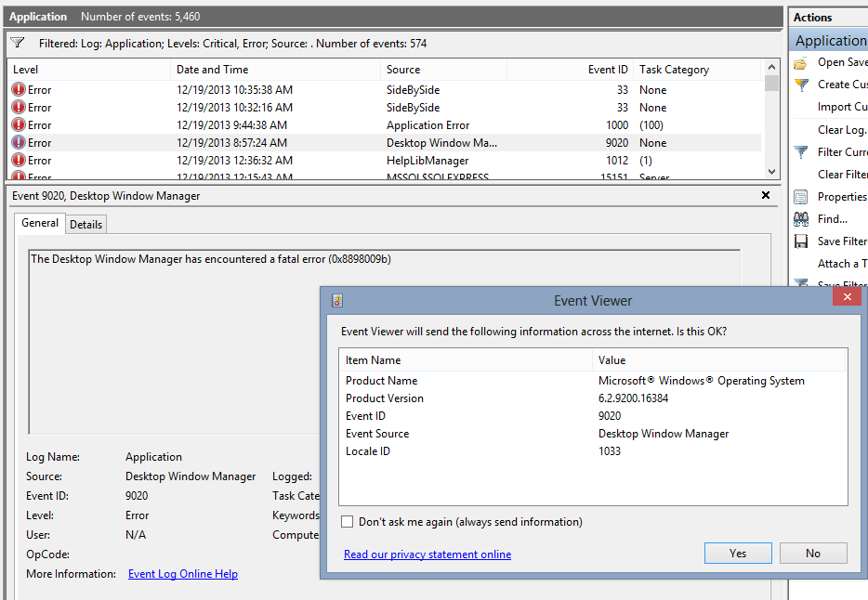The height and width of the screenshot is (600, 868).
Task: Click the Properties sheet icon in Actions
Action: pos(800,197)
